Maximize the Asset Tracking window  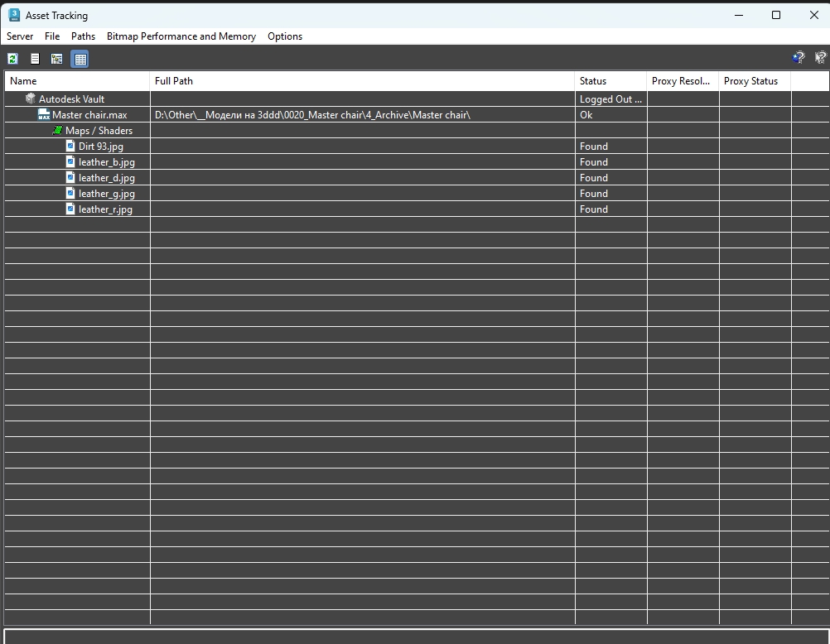point(776,15)
